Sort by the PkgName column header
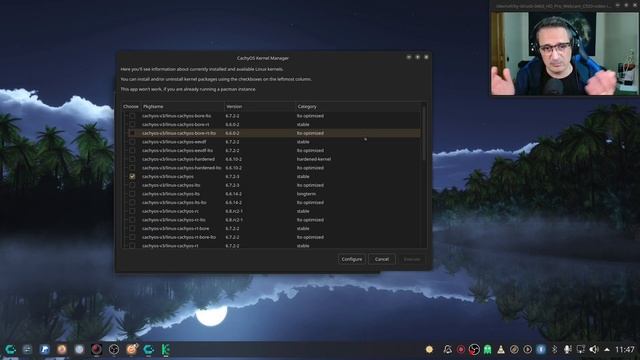 click(x=182, y=107)
